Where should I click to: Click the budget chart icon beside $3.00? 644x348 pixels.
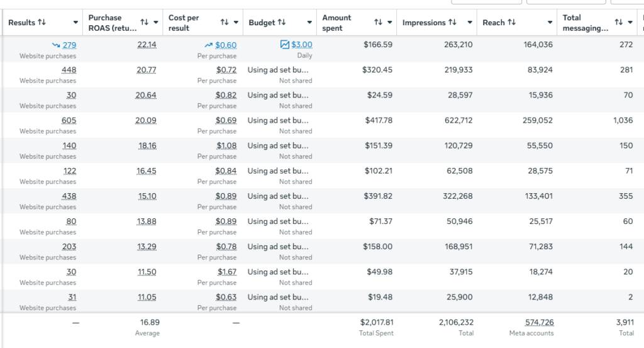285,45
